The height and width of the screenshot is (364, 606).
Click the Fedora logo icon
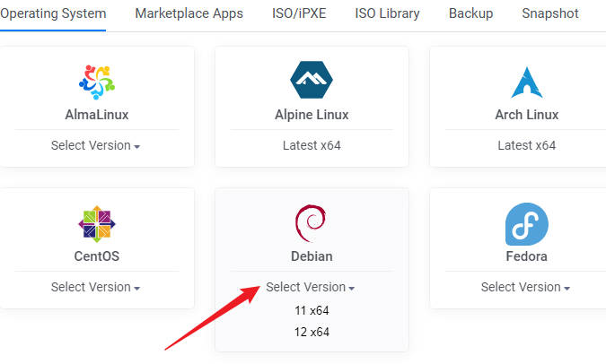(527, 224)
